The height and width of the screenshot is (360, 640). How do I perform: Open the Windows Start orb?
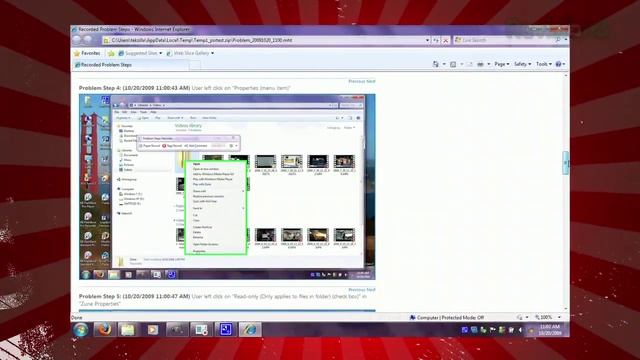80,329
